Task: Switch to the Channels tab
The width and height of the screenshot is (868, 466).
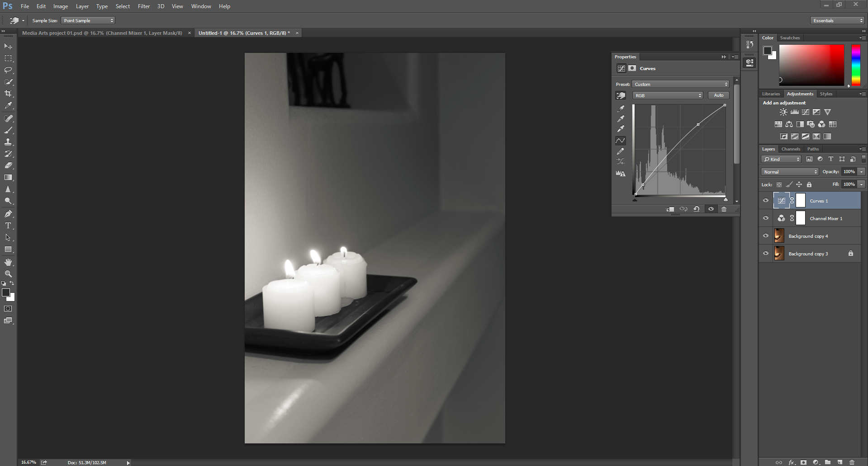Action: click(791, 149)
